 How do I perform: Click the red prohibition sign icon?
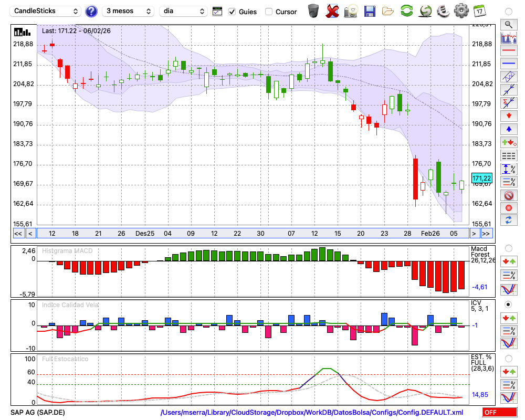point(509,195)
